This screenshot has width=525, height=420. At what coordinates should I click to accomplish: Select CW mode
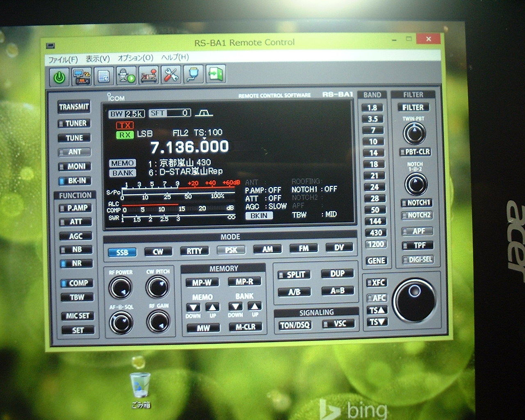(x=158, y=251)
